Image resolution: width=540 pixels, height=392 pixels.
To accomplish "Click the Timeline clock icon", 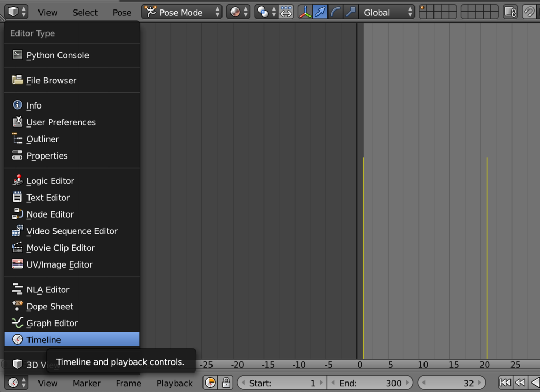I will tap(17, 339).
